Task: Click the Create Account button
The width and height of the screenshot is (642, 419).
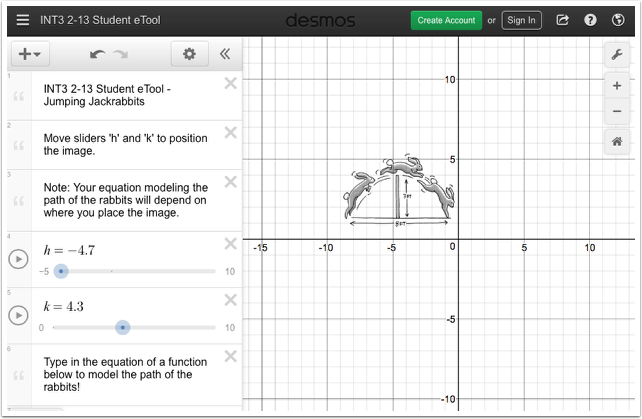Action: [x=446, y=20]
